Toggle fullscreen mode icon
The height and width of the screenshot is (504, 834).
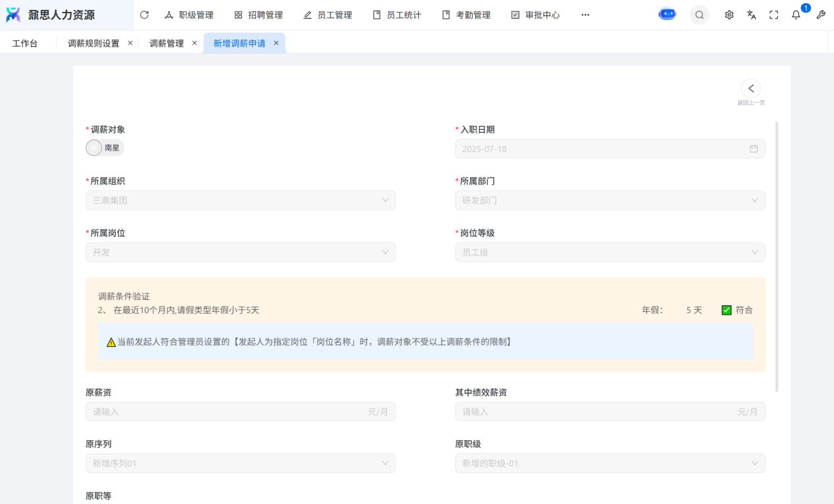[x=773, y=14]
